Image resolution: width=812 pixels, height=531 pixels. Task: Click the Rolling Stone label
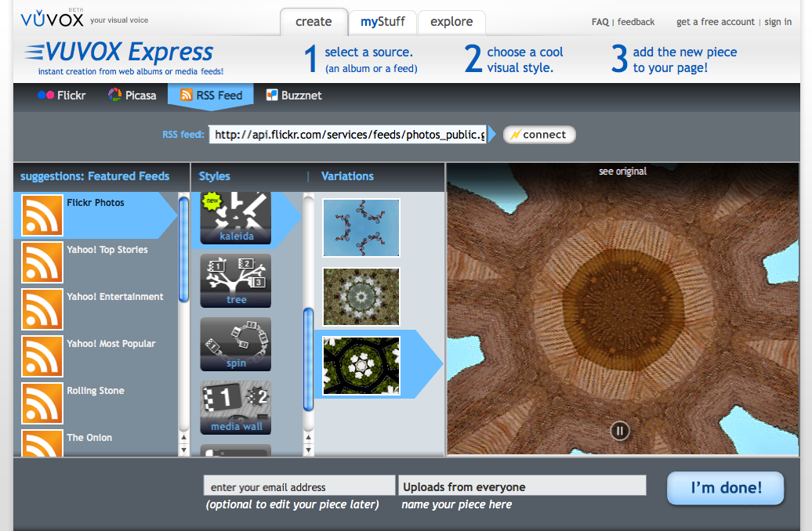point(96,391)
